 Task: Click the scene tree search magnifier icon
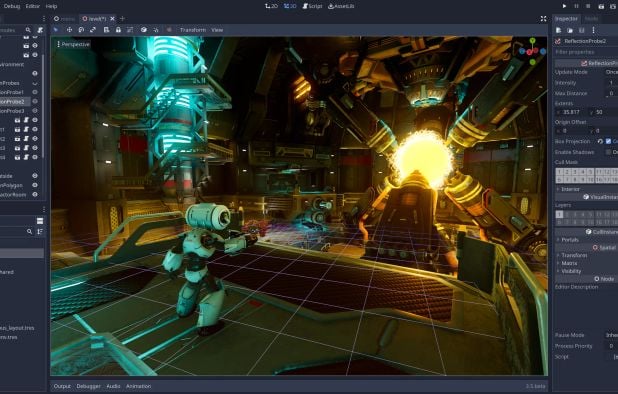[28, 30]
